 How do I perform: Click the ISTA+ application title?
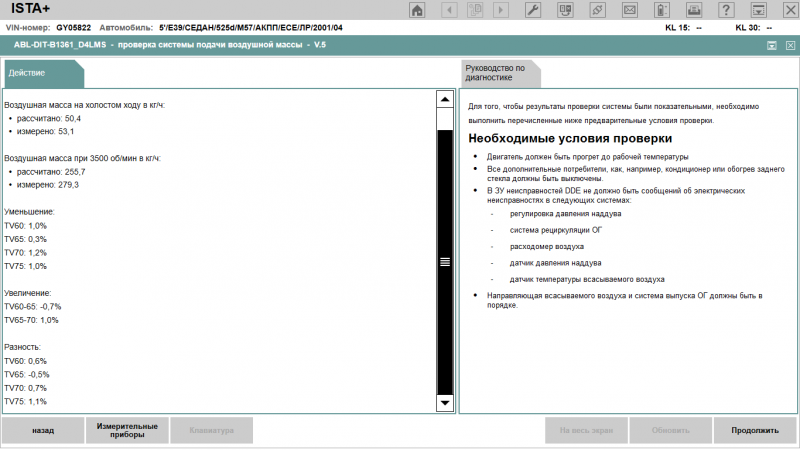pos(31,9)
